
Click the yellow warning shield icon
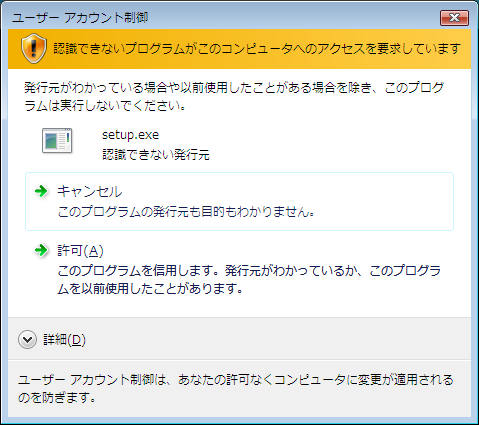tap(33, 49)
